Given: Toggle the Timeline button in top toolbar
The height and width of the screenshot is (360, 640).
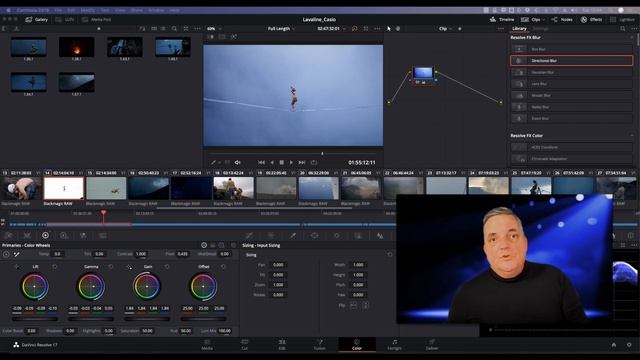Looking at the screenshot, I should point(502,20).
